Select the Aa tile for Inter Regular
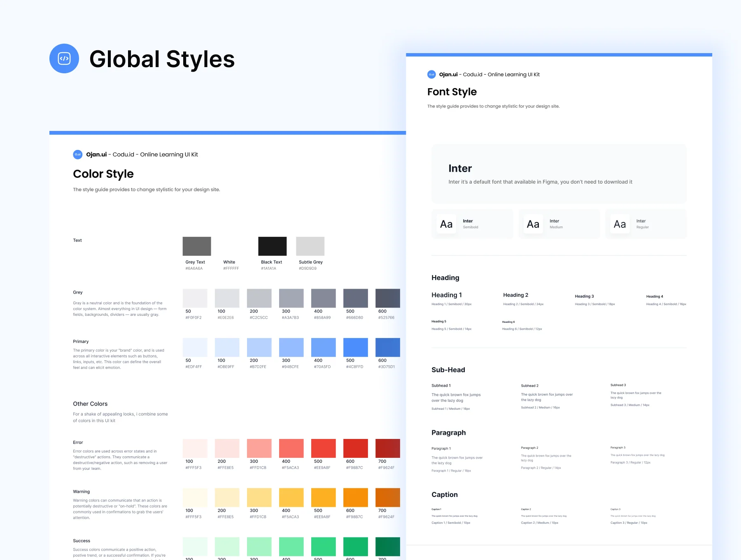The height and width of the screenshot is (560, 741). [620, 224]
